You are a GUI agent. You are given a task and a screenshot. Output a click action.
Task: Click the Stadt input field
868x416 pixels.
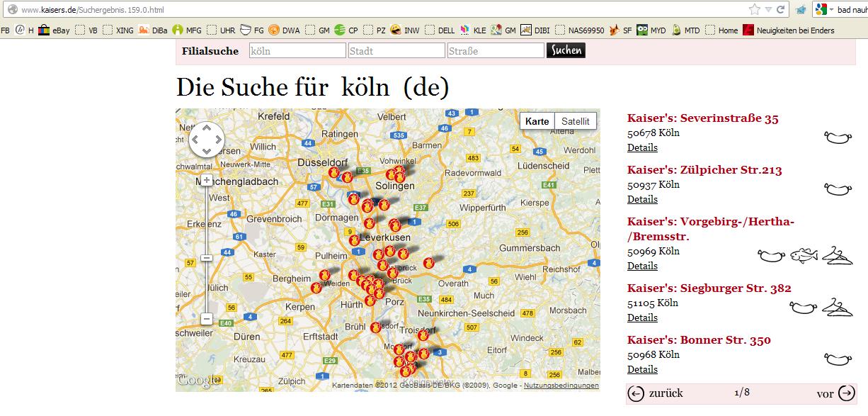tap(396, 51)
